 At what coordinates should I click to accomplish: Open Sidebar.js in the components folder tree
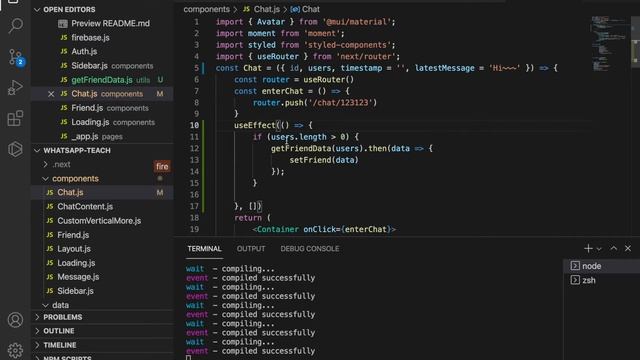pos(102,291)
